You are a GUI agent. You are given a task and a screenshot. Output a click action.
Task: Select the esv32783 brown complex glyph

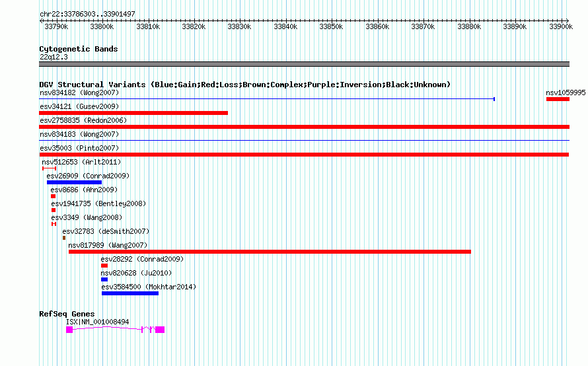coord(64,238)
